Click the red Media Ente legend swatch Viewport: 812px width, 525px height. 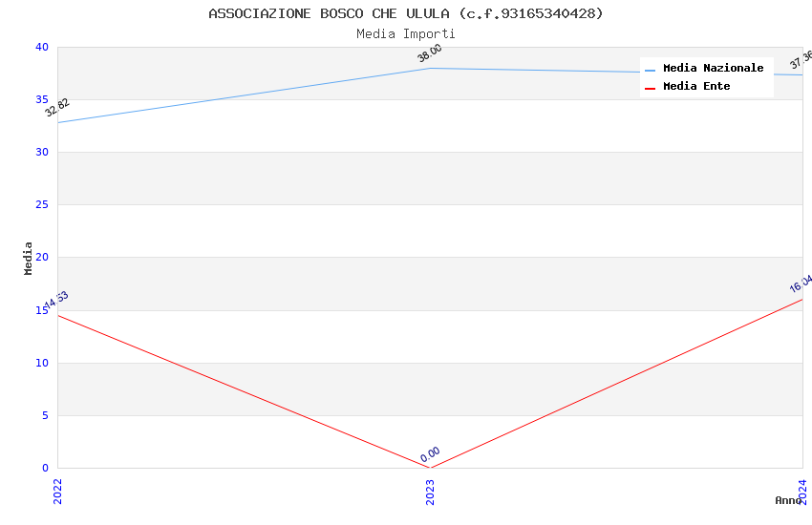pyautogui.click(x=650, y=89)
